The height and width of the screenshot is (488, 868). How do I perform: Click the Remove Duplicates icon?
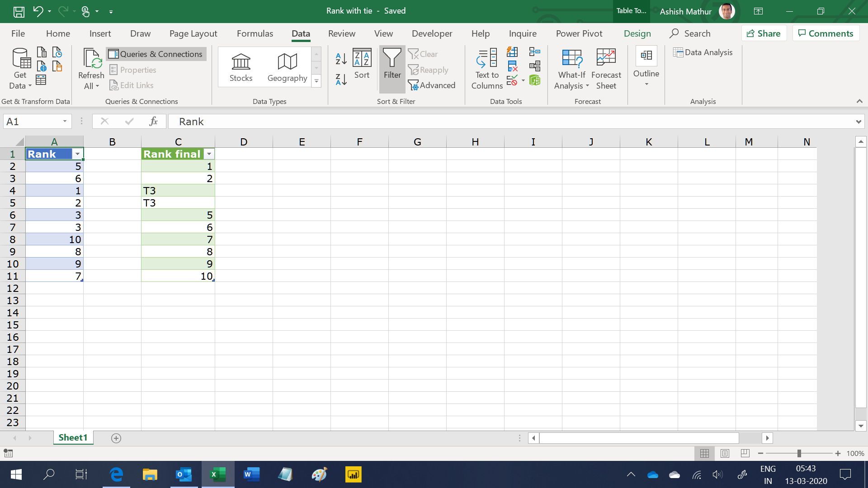512,66
